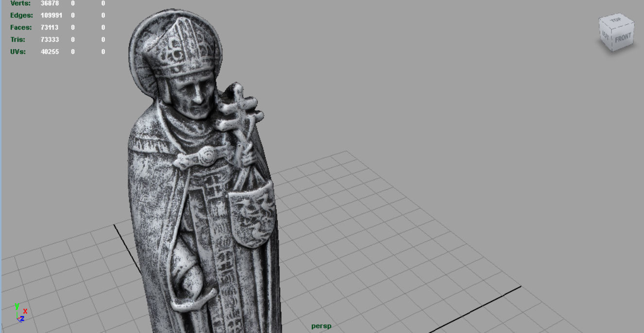The image size is (644, 333).
Task: Click the Verts label in the HUD
Action: tap(20, 3)
